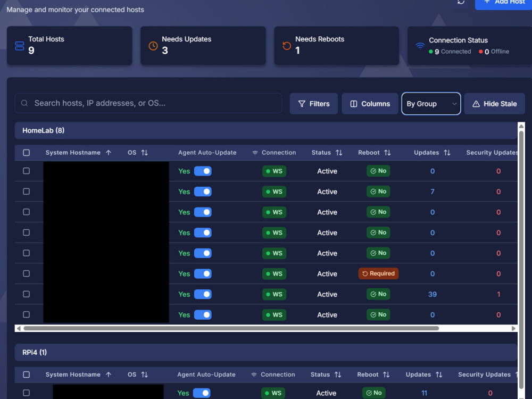Select the HomeLab row with 7 updates
The width and height of the screenshot is (532, 399).
(x=26, y=192)
